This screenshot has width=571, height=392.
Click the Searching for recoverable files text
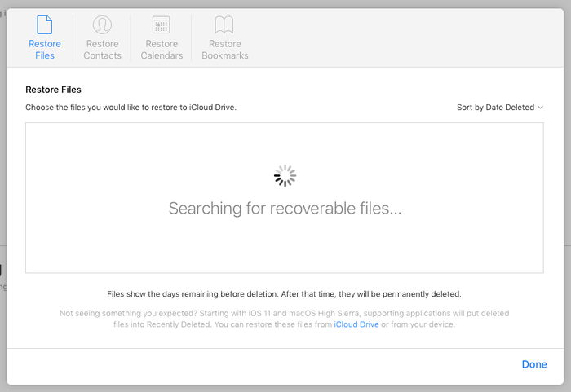[285, 209]
